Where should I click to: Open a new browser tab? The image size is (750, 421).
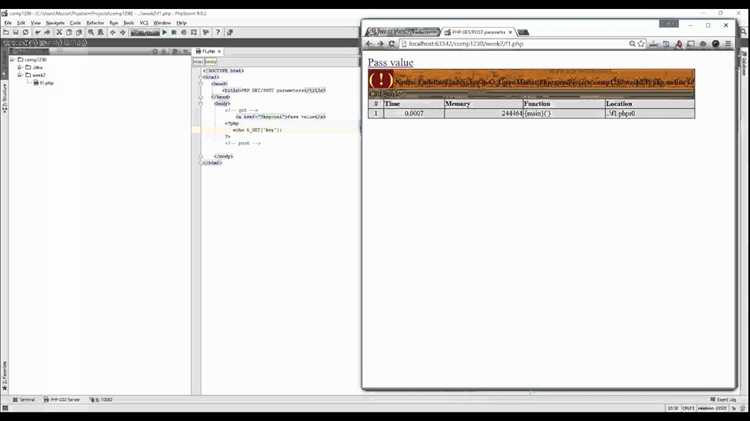pos(523,32)
